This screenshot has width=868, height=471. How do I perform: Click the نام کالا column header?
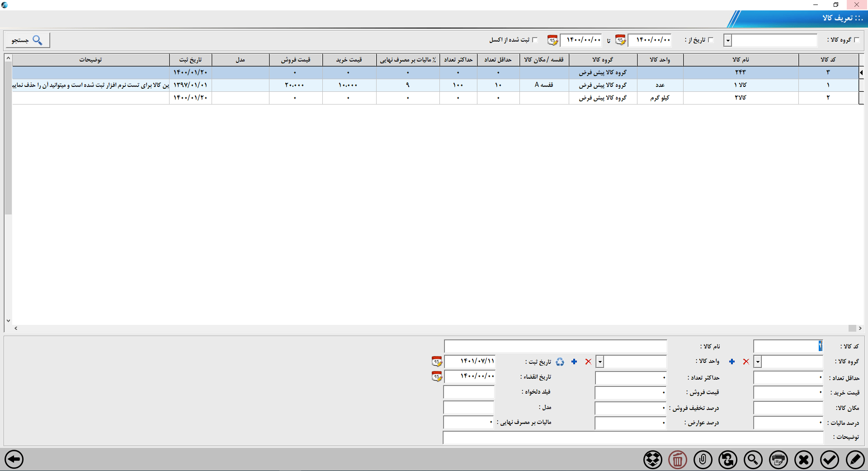click(x=741, y=60)
